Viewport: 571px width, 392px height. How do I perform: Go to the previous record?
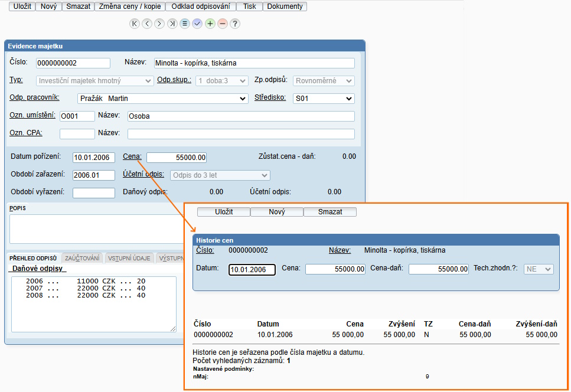coord(147,24)
